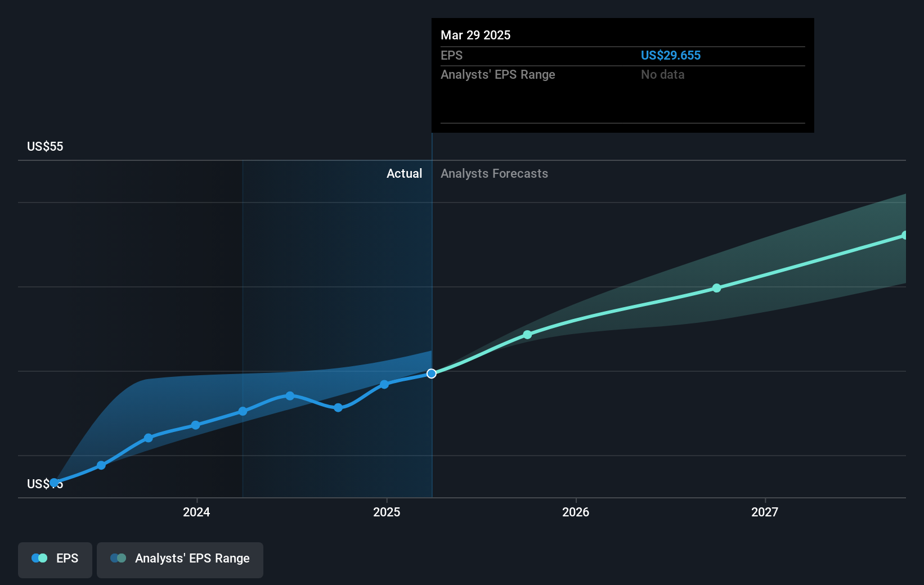Toggle the EPS legend button

pyautogui.click(x=55, y=560)
